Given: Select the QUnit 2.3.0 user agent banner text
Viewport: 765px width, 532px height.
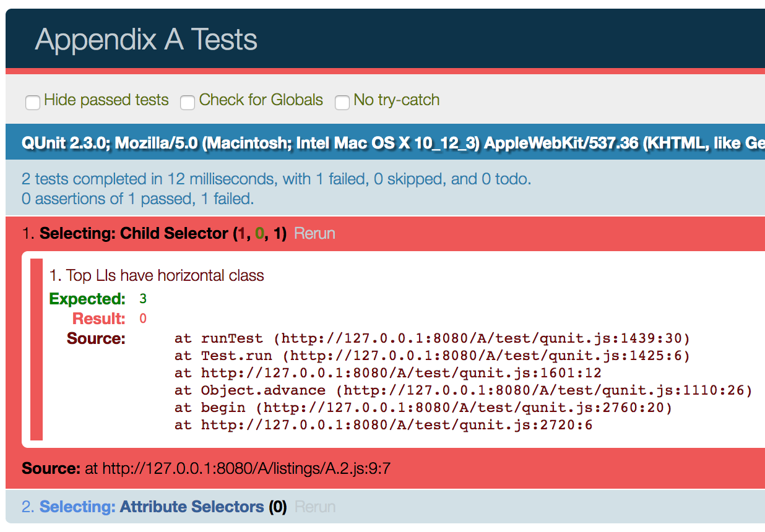Looking at the screenshot, I should pos(393,144).
